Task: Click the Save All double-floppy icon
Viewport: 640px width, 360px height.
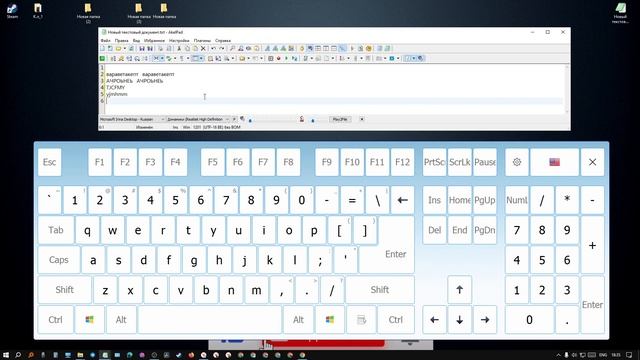Action: pyautogui.click(x=150, y=49)
